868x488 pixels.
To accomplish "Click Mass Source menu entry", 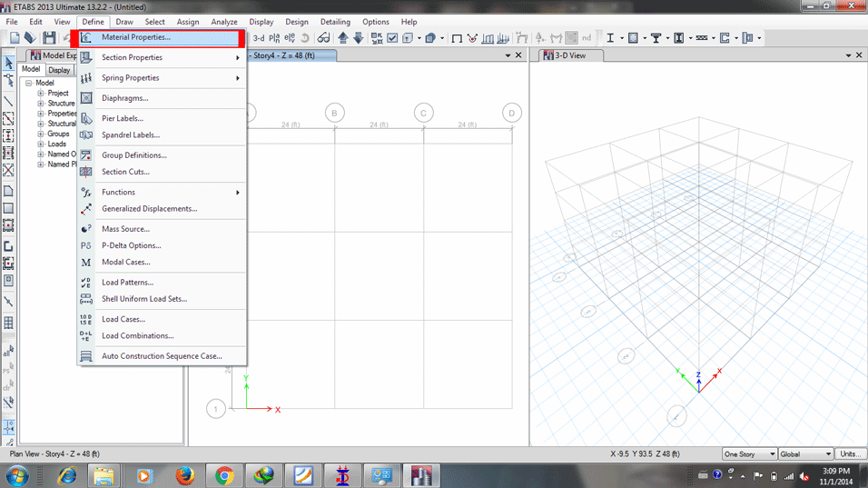I will [x=161, y=229].
